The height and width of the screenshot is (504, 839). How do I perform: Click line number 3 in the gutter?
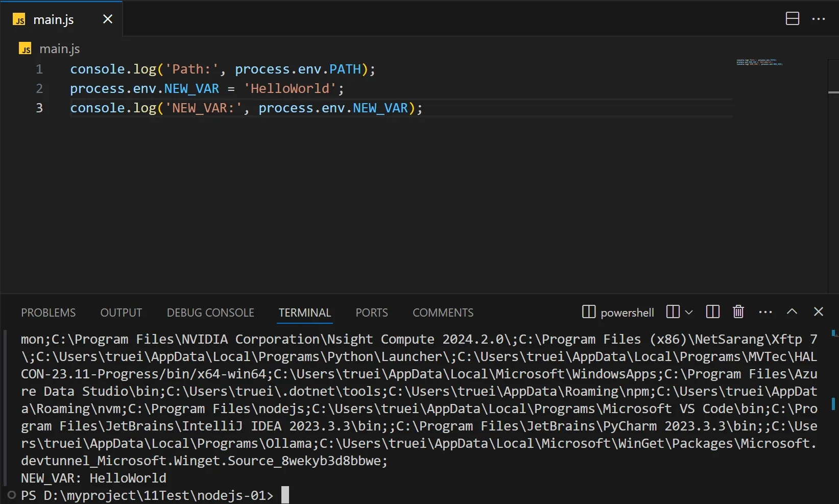pos(39,108)
